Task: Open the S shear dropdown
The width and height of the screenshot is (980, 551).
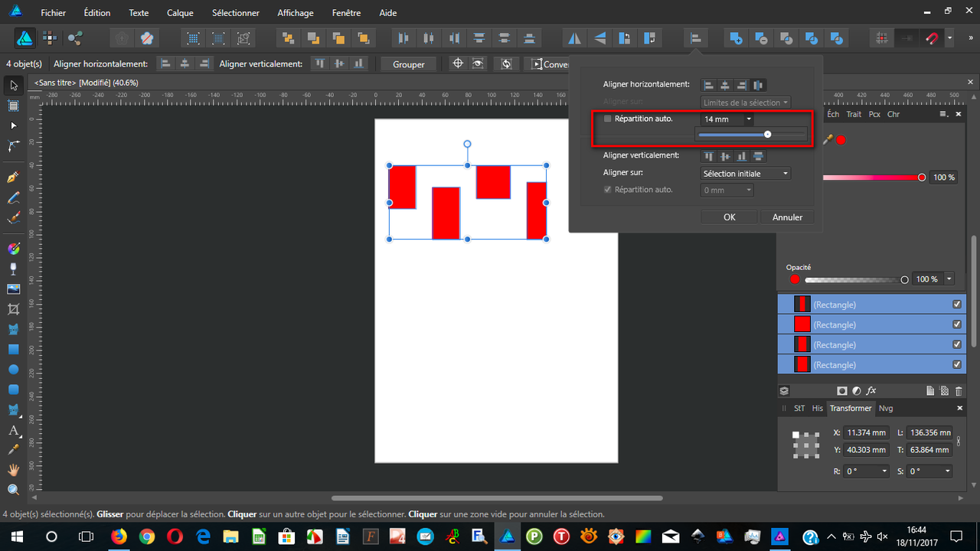Action: click(x=949, y=471)
